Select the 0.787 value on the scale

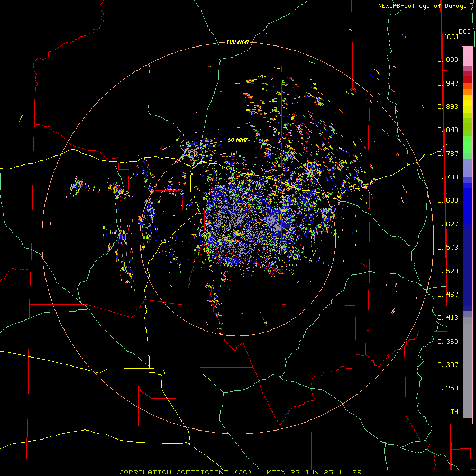(x=448, y=153)
